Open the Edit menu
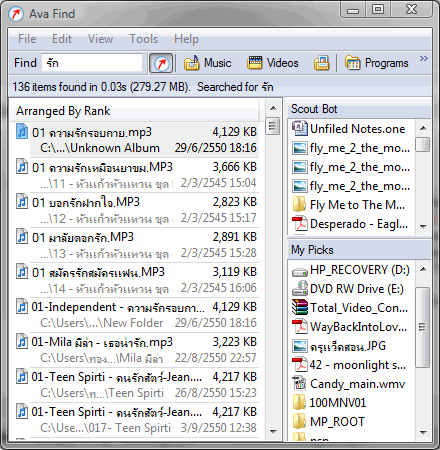The width and height of the screenshot is (440, 450). click(x=62, y=39)
